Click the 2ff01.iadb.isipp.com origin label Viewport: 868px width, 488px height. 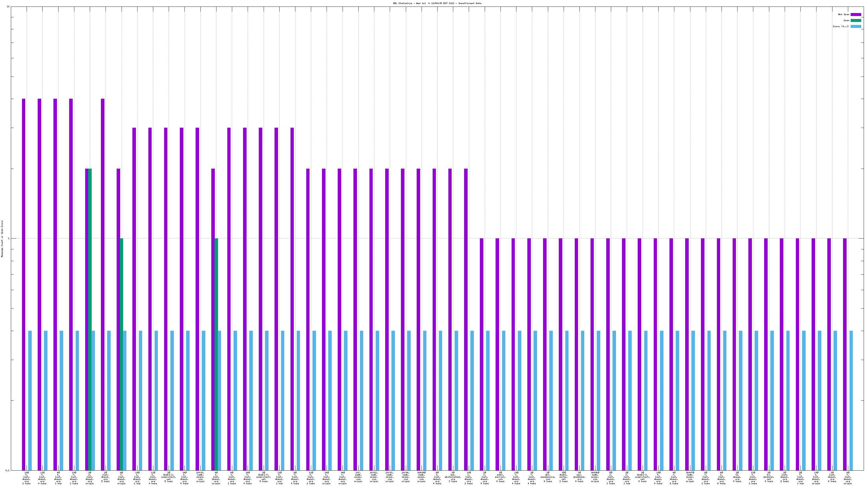(x=200, y=477)
